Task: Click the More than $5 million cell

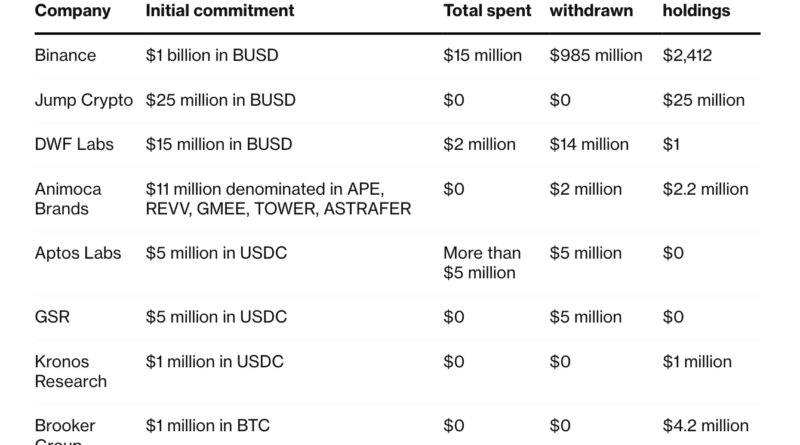Action: [481, 263]
